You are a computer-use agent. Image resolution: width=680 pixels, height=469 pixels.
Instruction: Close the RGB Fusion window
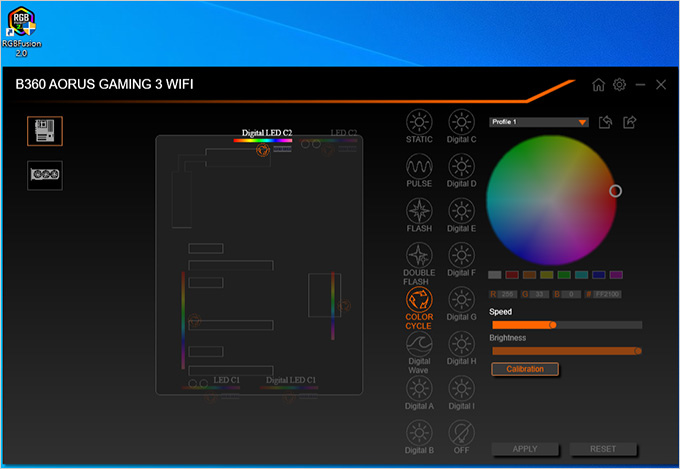click(660, 85)
